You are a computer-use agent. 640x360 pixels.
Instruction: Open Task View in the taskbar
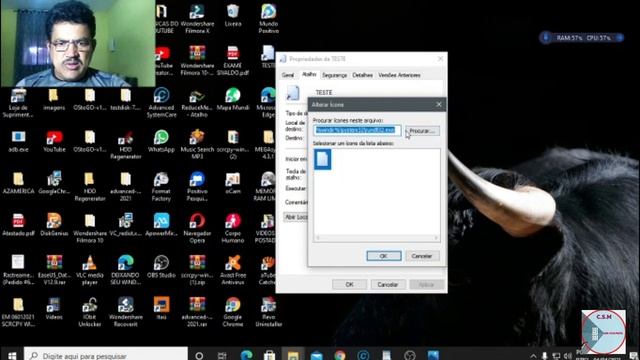222,356
